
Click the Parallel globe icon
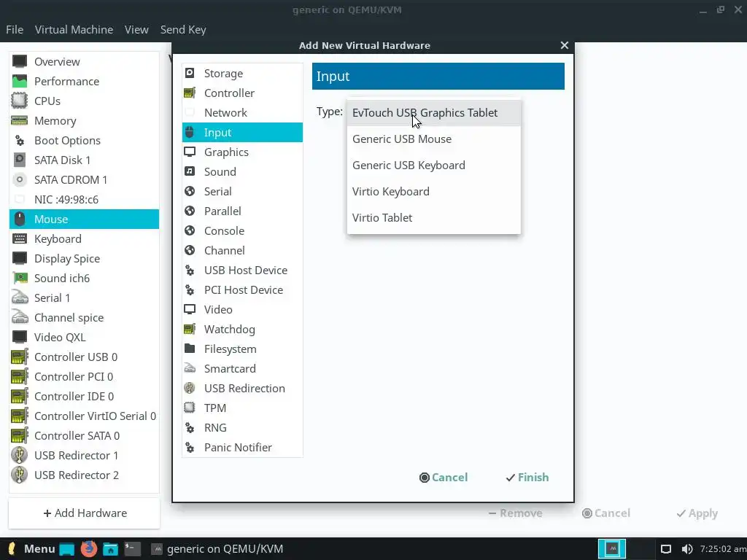tap(190, 211)
